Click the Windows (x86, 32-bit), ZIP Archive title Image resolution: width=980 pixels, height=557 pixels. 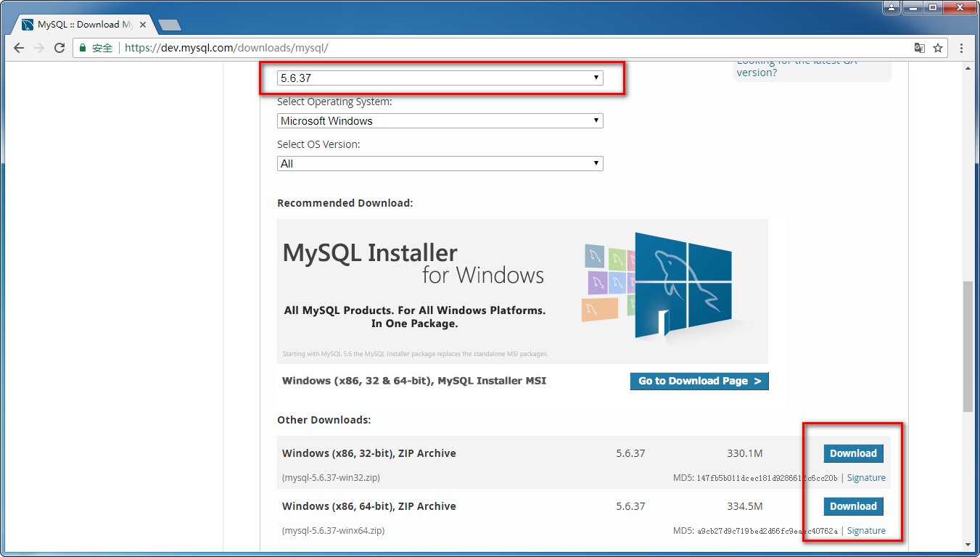pyautogui.click(x=369, y=453)
